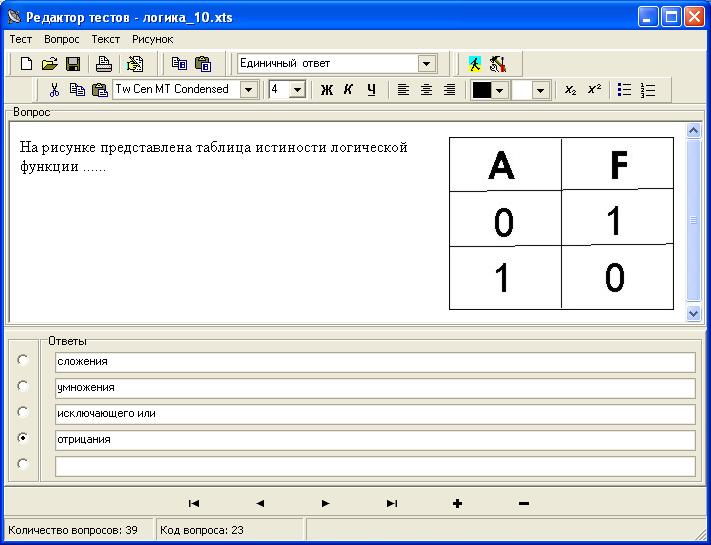711x545 pixels.
Task: Cut selection with the scissors icon
Action: pos(55,90)
